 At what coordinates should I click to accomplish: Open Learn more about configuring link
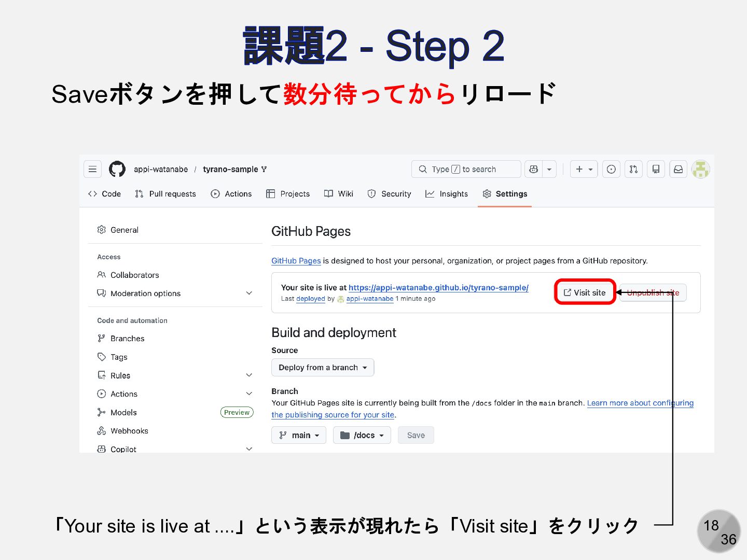640,403
